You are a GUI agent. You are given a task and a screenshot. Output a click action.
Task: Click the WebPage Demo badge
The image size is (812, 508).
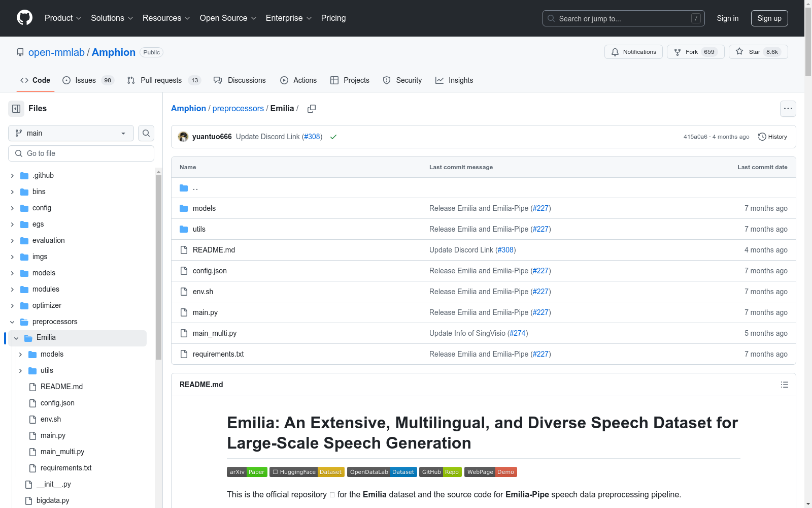click(x=491, y=472)
